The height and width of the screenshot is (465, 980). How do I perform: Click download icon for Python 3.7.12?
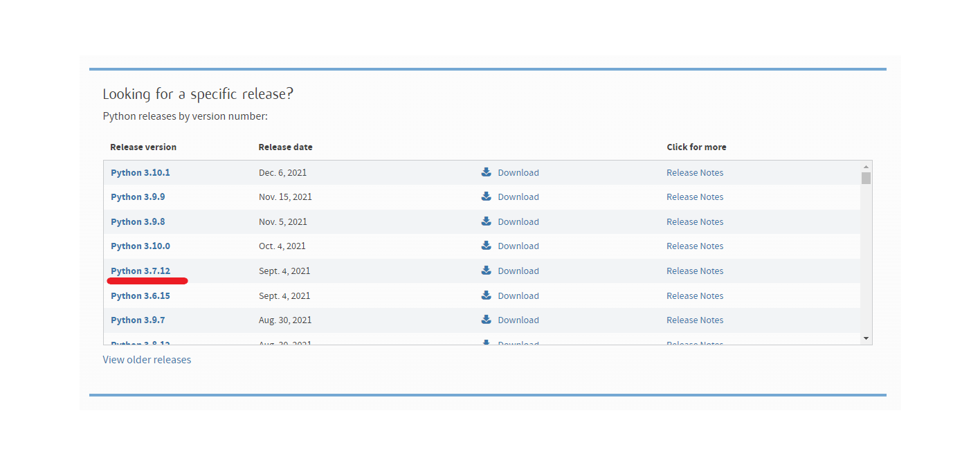coord(486,271)
